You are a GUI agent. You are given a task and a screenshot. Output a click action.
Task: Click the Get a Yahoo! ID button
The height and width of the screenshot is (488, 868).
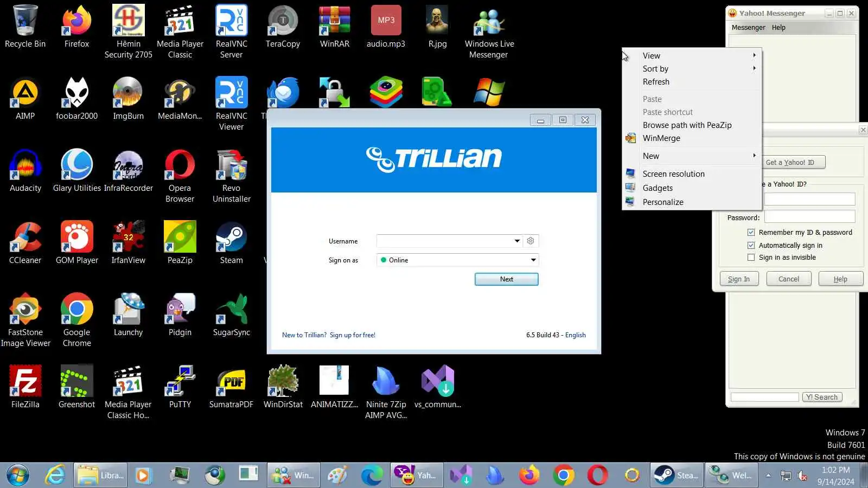click(x=793, y=162)
